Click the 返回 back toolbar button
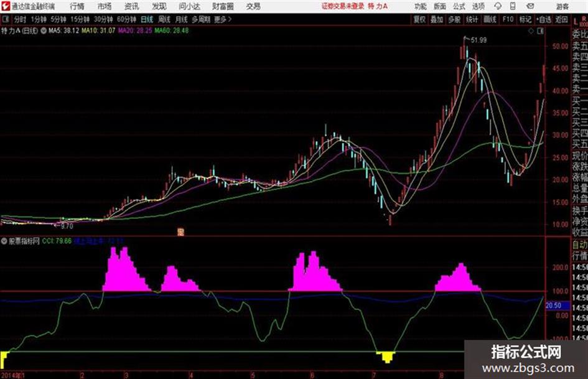The width and height of the screenshot is (588, 379). click(x=561, y=19)
